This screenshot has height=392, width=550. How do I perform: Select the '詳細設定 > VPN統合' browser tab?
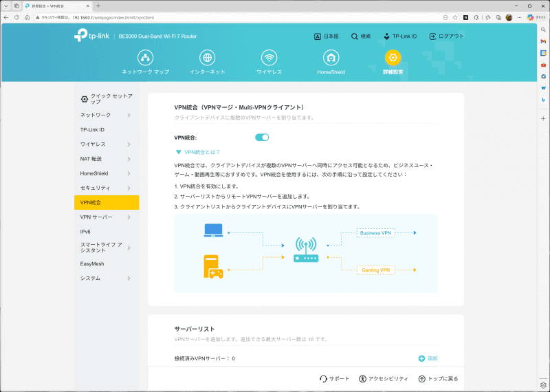click(58, 6)
